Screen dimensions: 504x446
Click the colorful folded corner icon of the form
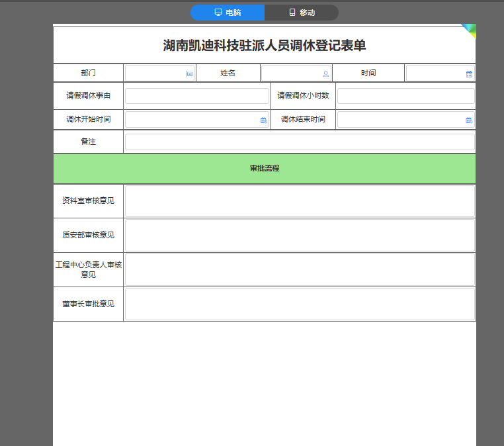click(470, 30)
